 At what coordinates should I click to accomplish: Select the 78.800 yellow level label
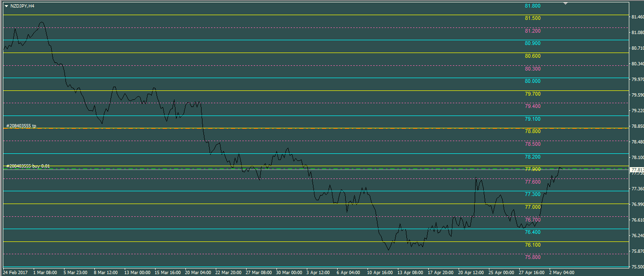(533, 132)
